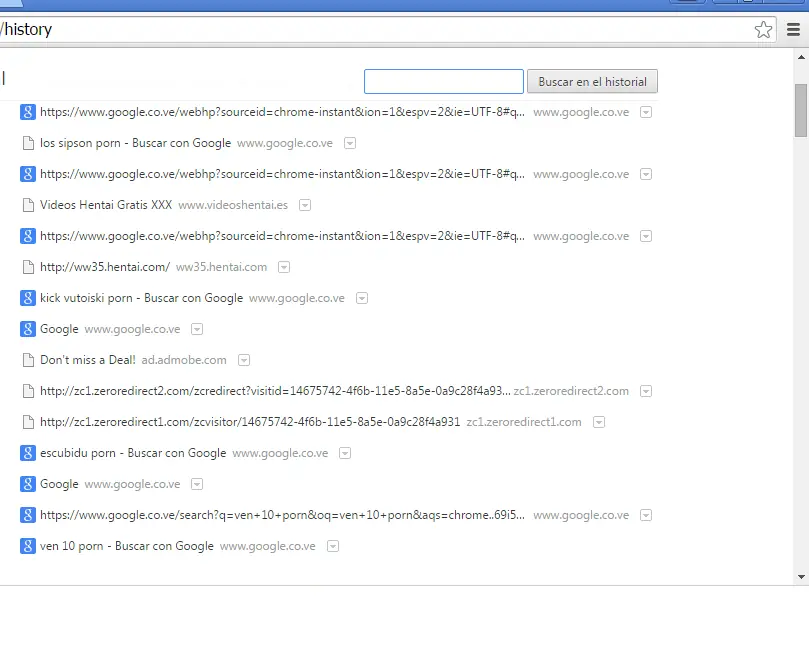Open dropdown arrow for 'ven 10 porn - Buscar con Google'
809x654 pixels.
333,546
